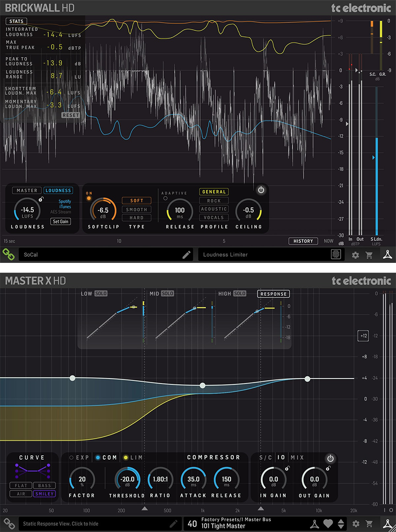Click the Set Gain button

tap(60, 222)
